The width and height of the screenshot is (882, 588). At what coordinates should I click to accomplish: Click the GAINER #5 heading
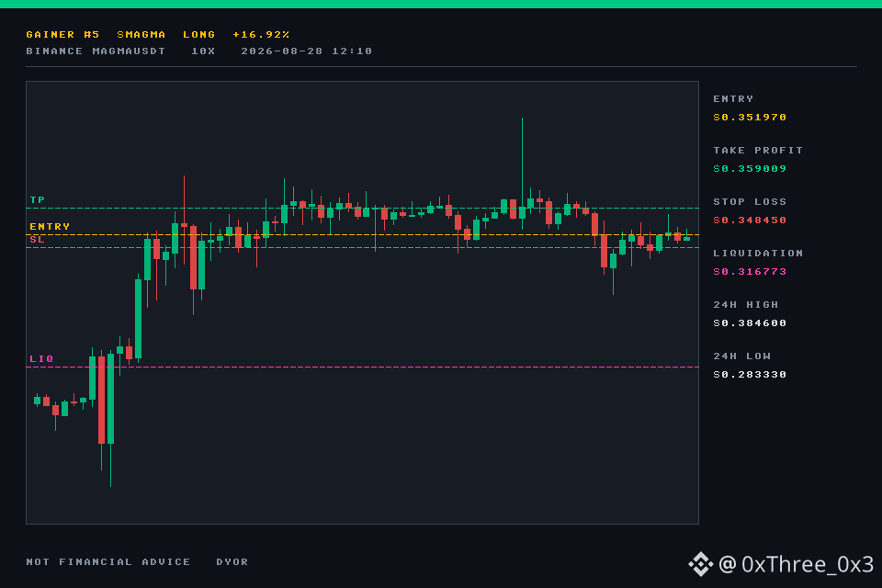(62, 34)
